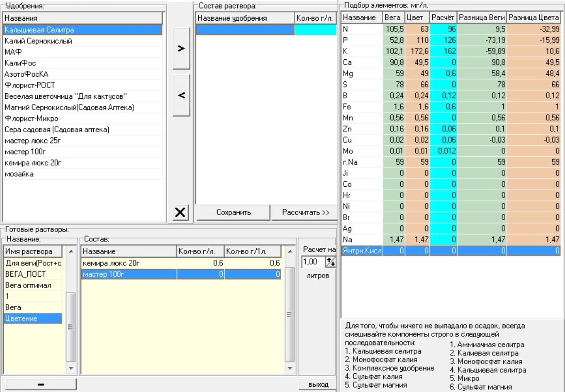Click the liters quantity input field
Image resolution: width=565 pixels, height=392 pixels.
coord(313,262)
